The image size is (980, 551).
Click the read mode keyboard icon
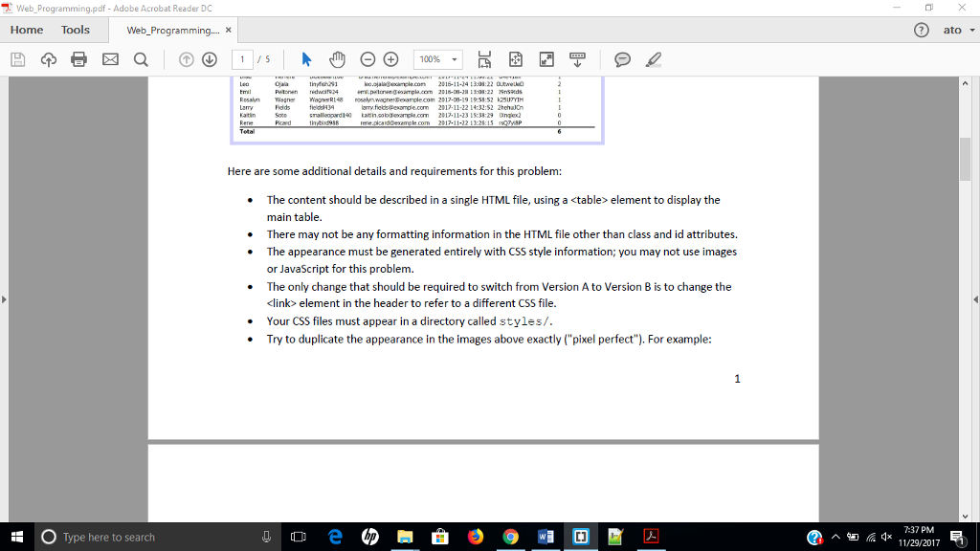tap(577, 59)
